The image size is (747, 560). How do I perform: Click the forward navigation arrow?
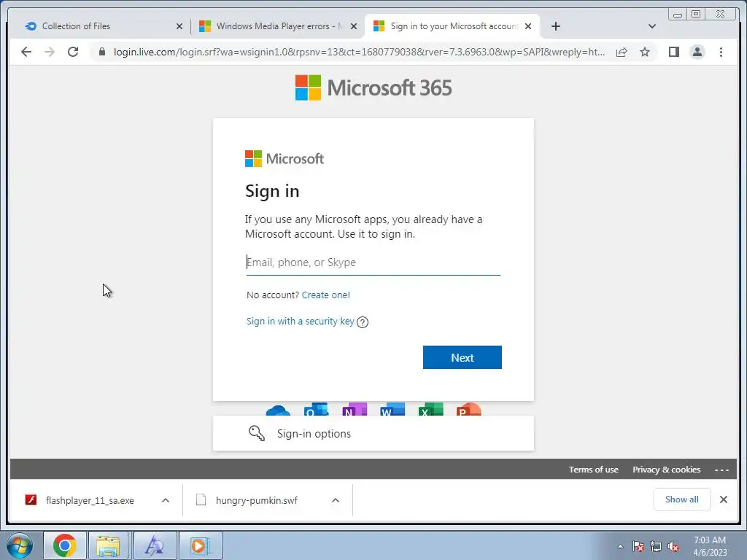click(x=50, y=52)
